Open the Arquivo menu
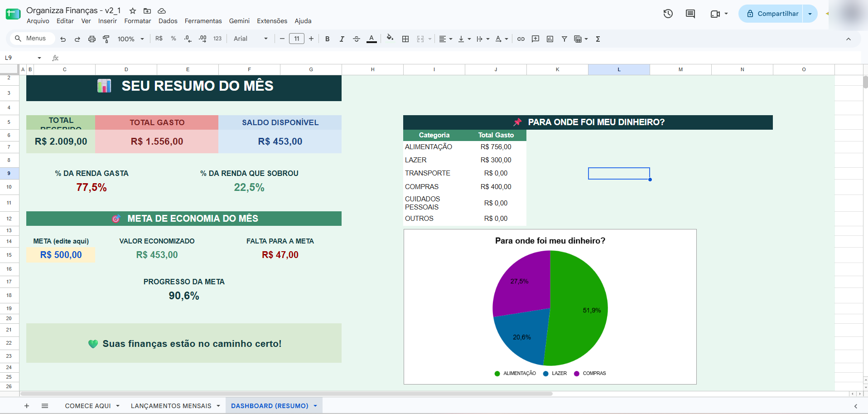Screen dimensions: 868x414 coord(38,21)
